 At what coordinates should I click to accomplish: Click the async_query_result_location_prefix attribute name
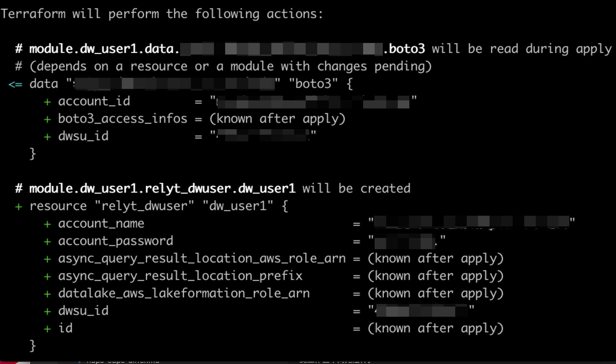[180, 276]
